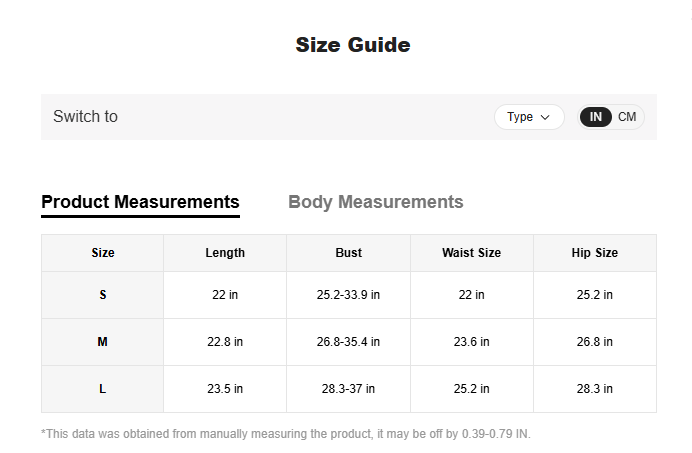Click the Length column header
692x453 pixels.
click(x=225, y=253)
